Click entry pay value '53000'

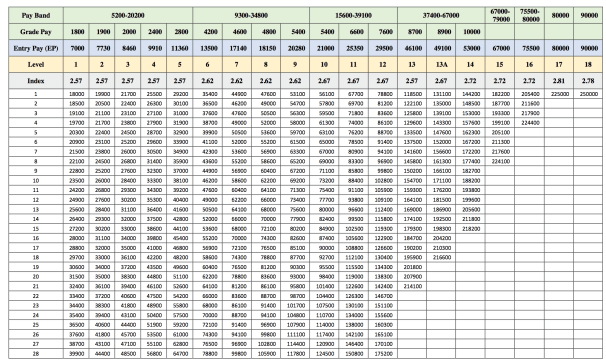(470, 48)
